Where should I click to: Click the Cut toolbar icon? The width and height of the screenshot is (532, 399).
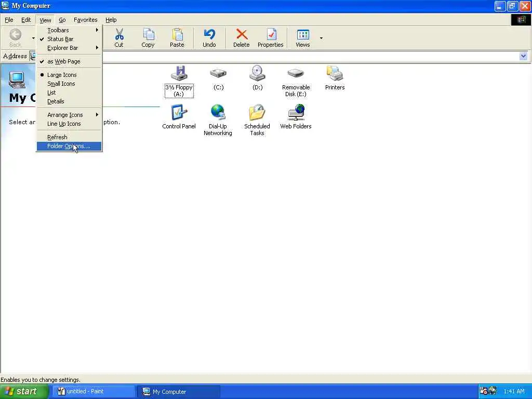[119, 37]
